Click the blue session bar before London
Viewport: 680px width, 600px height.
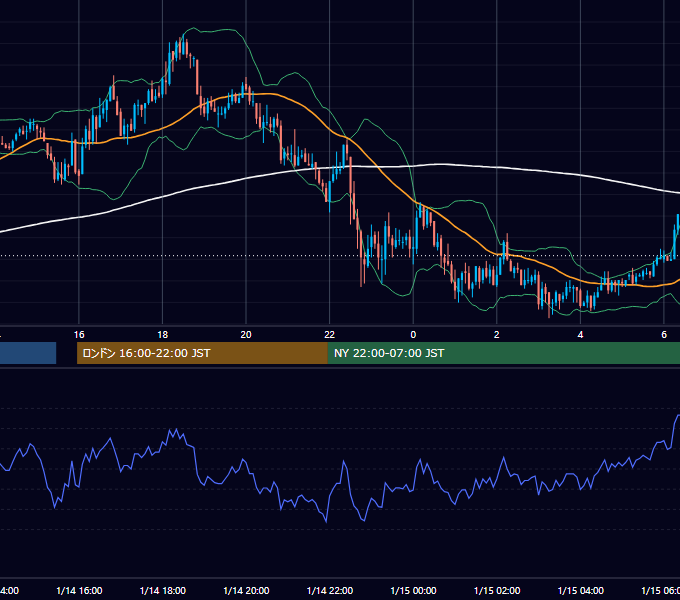click(28, 353)
